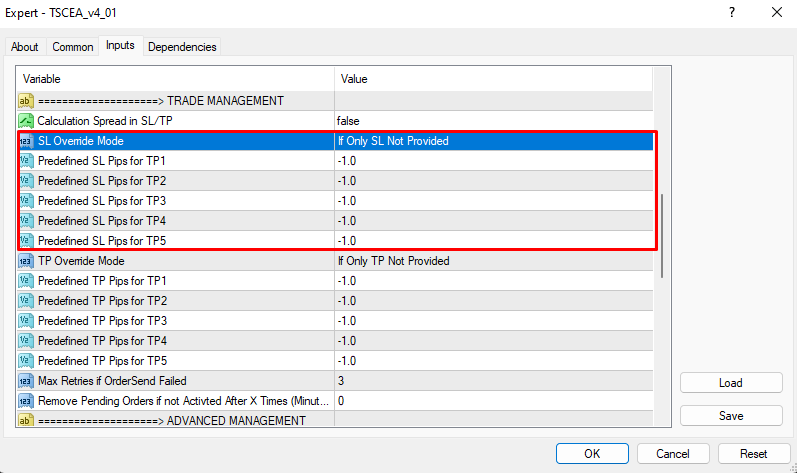Click the vertical scrollbar thumb
The width and height of the screenshot is (797, 473).
click(660, 230)
